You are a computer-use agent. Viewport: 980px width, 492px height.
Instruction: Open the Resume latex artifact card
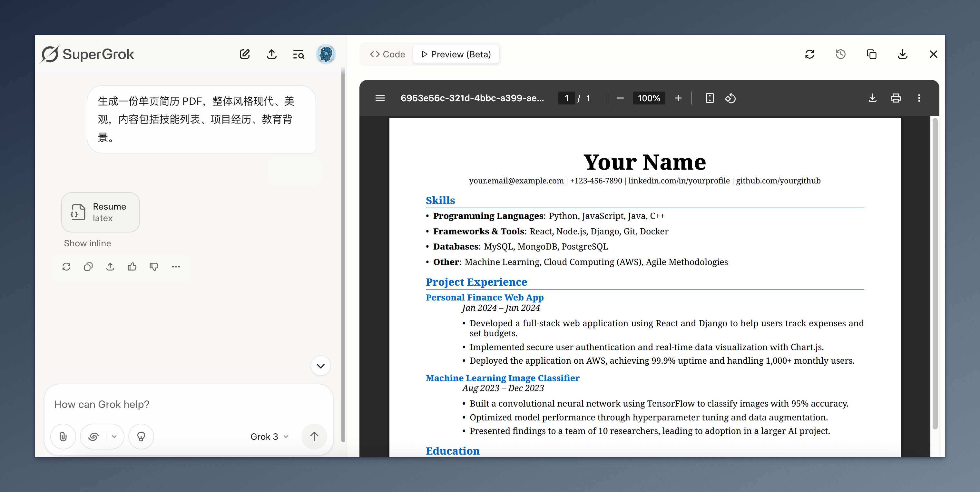[x=101, y=212]
